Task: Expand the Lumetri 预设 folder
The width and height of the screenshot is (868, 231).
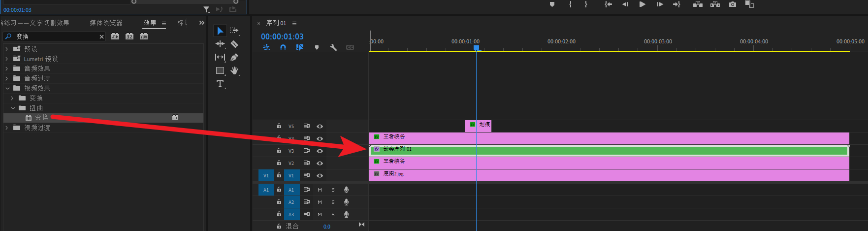Action: (x=6, y=59)
